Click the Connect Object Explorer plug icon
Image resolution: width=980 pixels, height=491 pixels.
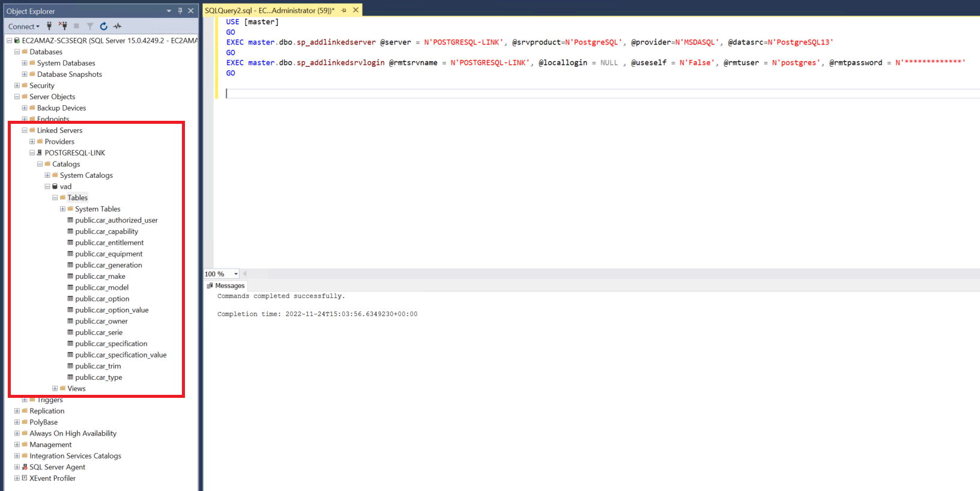(x=49, y=26)
